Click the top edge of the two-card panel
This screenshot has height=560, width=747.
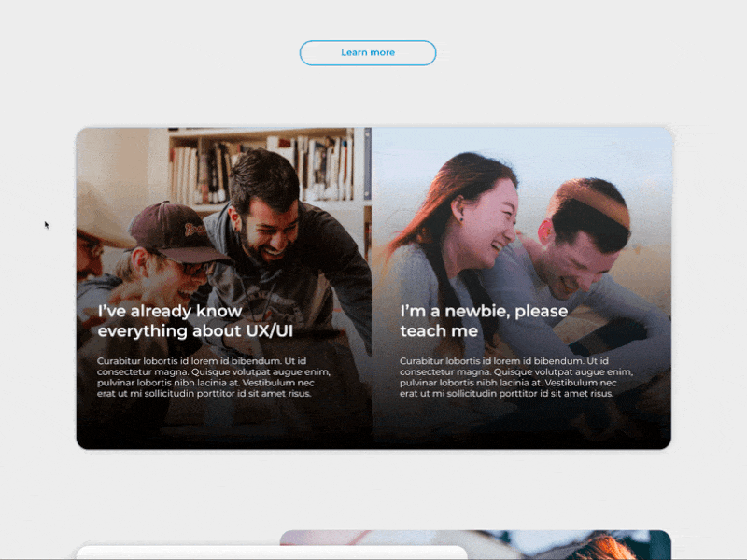coord(373,128)
